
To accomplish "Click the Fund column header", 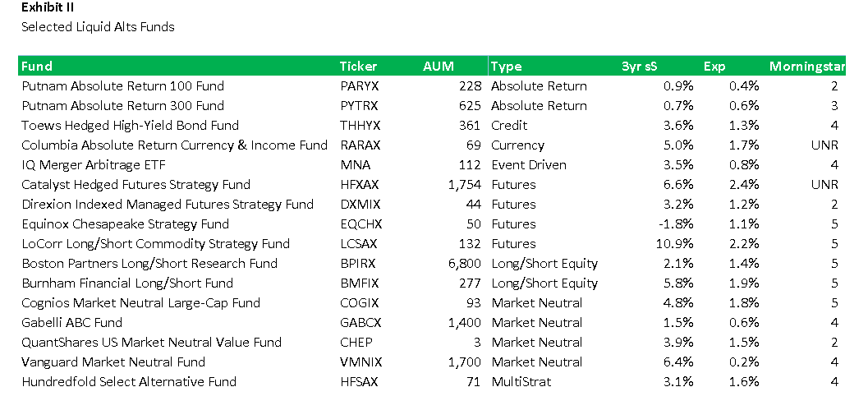I will coord(37,67).
